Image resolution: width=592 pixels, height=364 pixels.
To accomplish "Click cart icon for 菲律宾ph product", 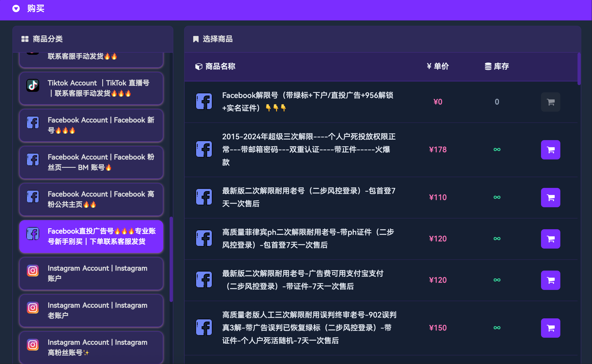I will coord(550,239).
